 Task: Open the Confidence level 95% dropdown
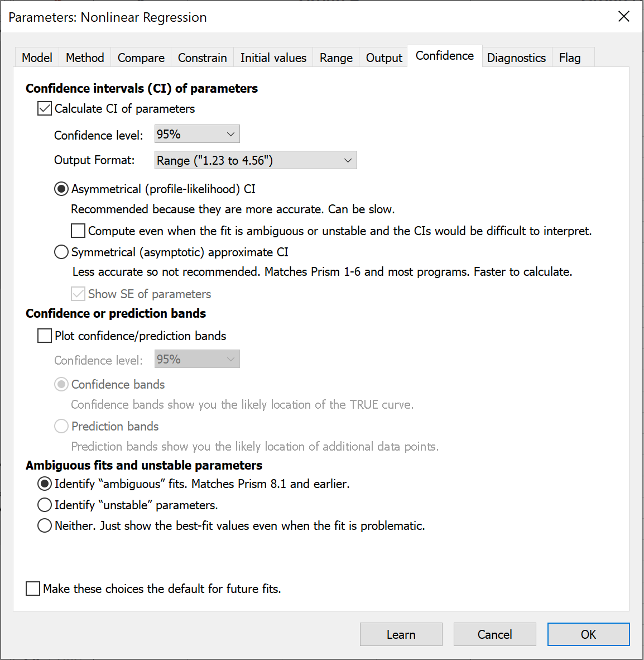(x=197, y=134)
